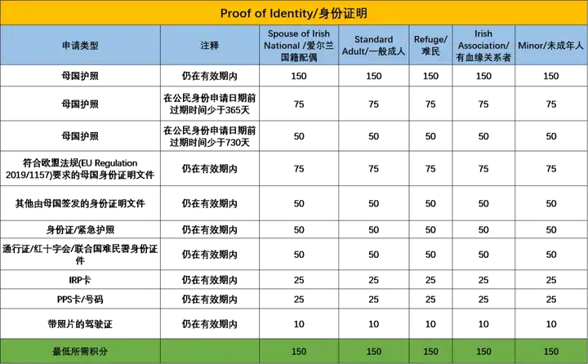
Task: Click '仍在有效期内' in the 带照片的驾驶证 row
Action: coord(210,324)
